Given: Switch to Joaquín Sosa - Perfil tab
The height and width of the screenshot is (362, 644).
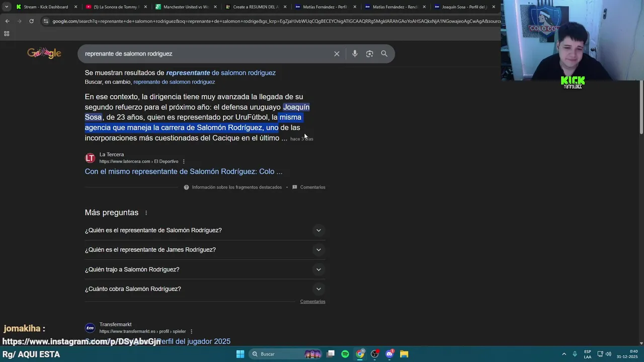Looking at the screenshot, I should coord(464,7).
